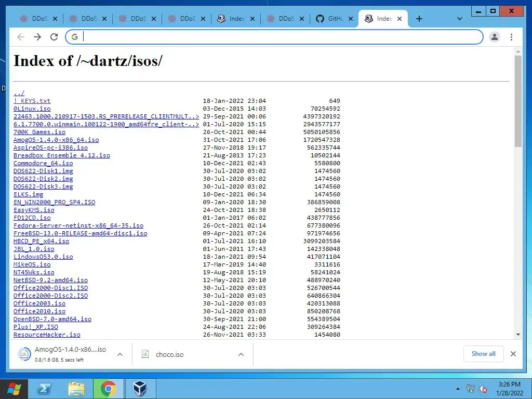This screenshot has height=399, width=532.
Task: Open the choco.iso download options chevron
Action: pyautogui.click(x=241, y=354)
